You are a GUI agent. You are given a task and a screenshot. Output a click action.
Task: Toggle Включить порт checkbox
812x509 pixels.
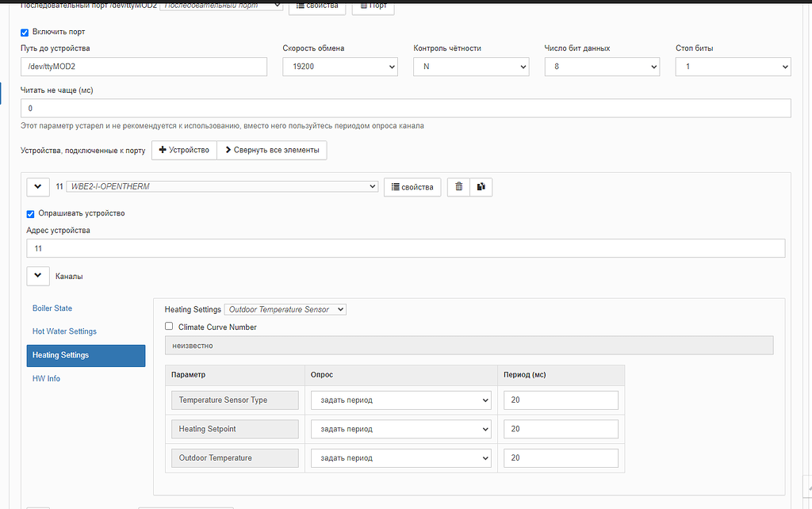pyautogui.click(x=25, y=33)
